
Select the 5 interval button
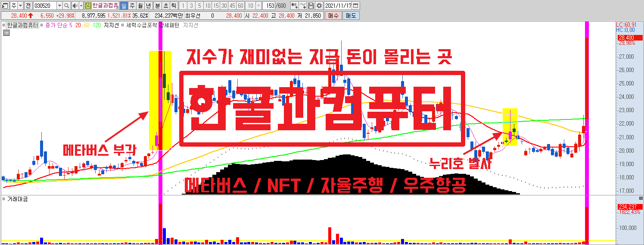[199, 6]
